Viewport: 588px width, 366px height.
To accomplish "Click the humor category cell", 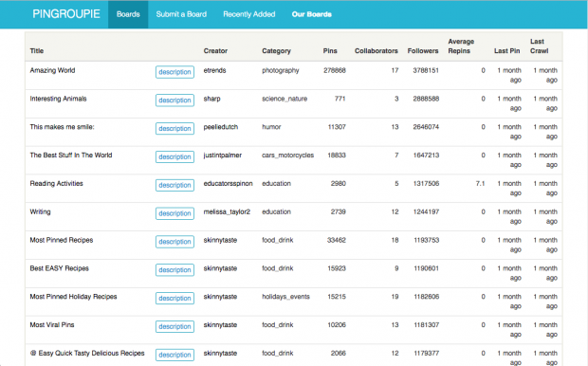I will [271, 127].
